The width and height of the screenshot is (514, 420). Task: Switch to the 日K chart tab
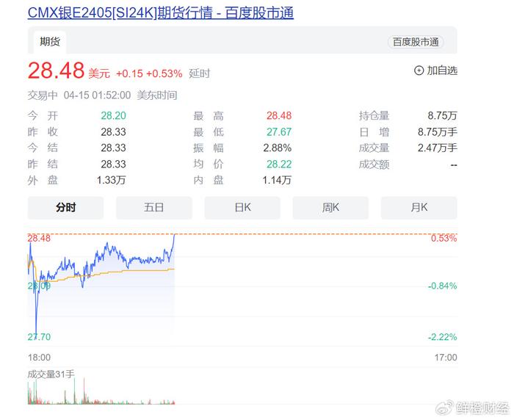click(242, 208)
